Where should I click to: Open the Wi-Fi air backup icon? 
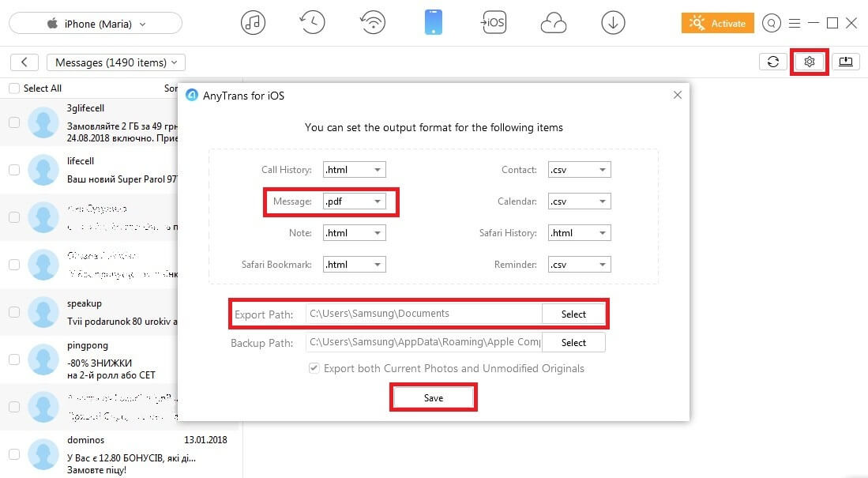(373, 23)
